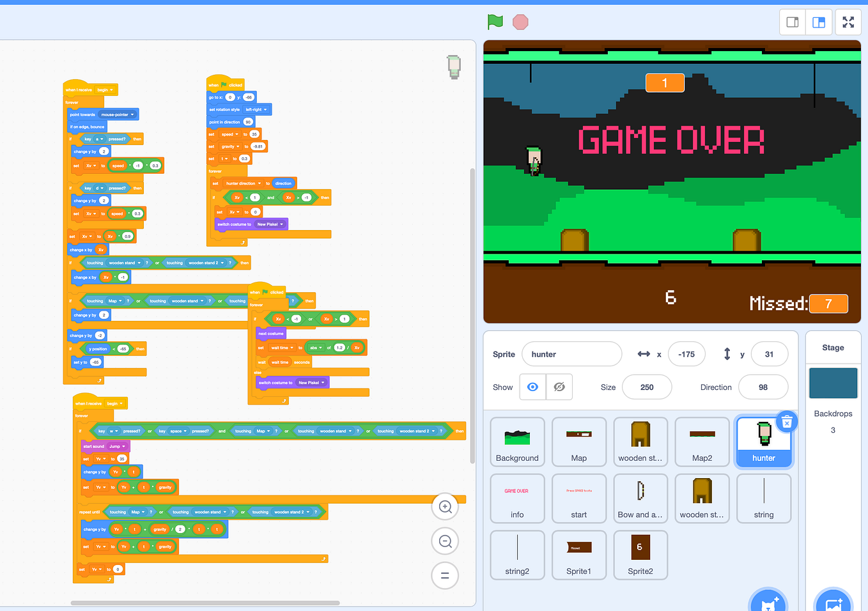Open the speed variable dropdown in set block

pos(229,134)
